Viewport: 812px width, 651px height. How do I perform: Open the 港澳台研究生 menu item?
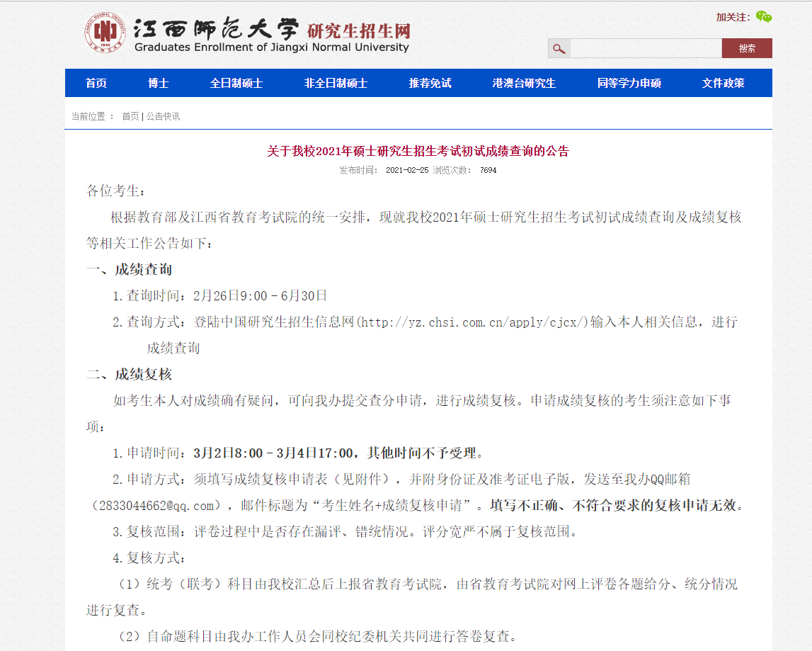(523, 83)
